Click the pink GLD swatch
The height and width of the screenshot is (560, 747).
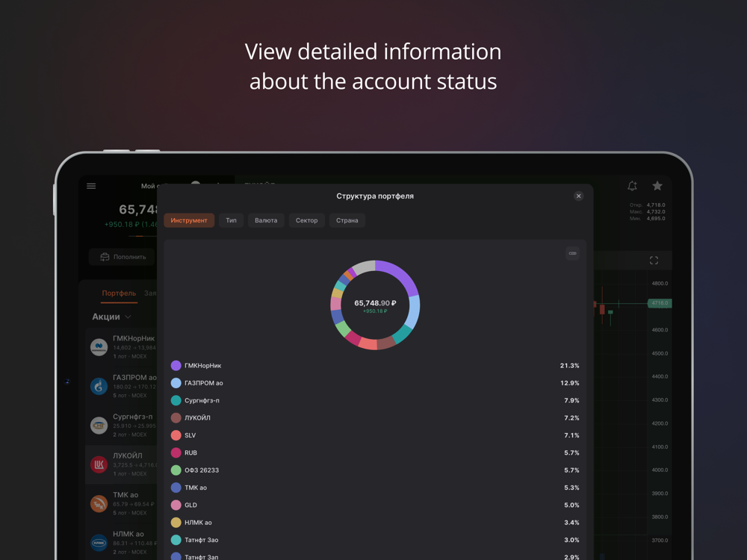click(x=176, y=505)
